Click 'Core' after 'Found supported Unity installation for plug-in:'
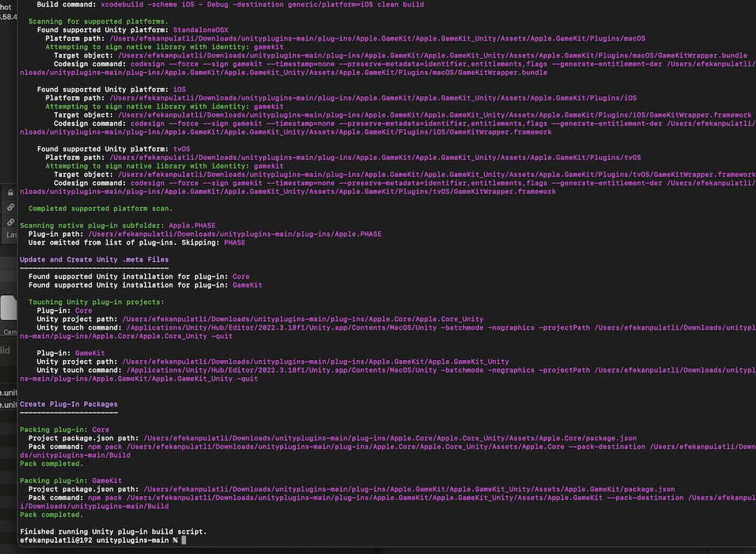Viewport: 756px width, 554px height. click(x=241, y=277)
